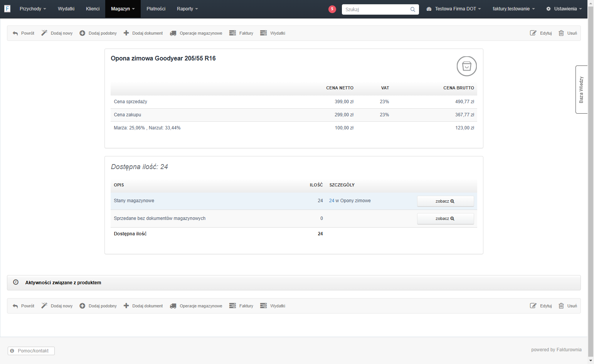Open the Pomoc/kontakt button

point(31,351)
